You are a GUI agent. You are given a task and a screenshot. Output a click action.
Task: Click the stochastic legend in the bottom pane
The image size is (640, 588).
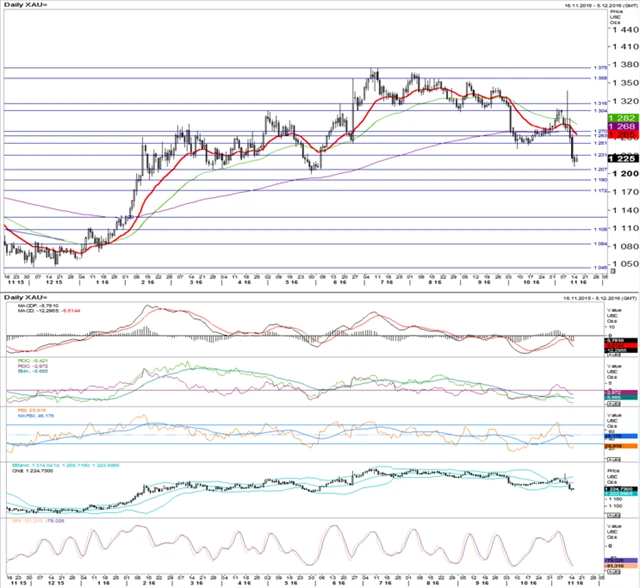[30, 520]
